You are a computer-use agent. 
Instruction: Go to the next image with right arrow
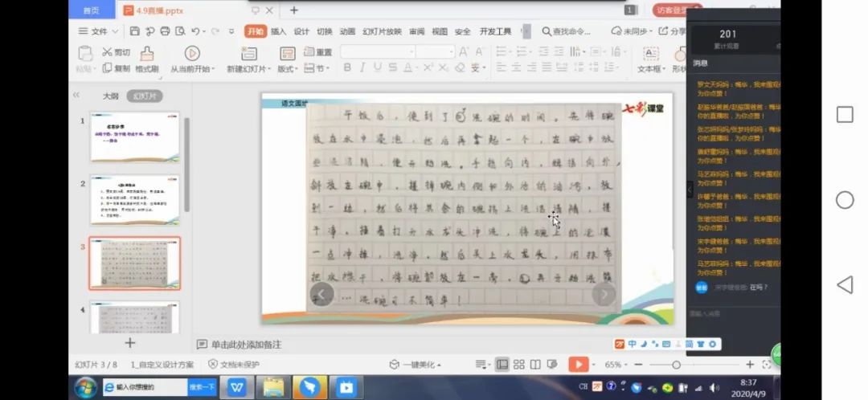(604, 294)
